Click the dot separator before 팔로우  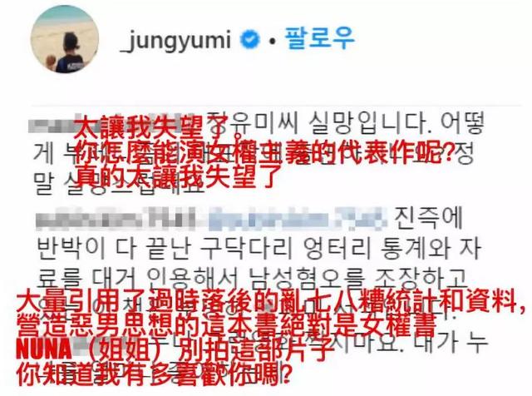(272, 41)
